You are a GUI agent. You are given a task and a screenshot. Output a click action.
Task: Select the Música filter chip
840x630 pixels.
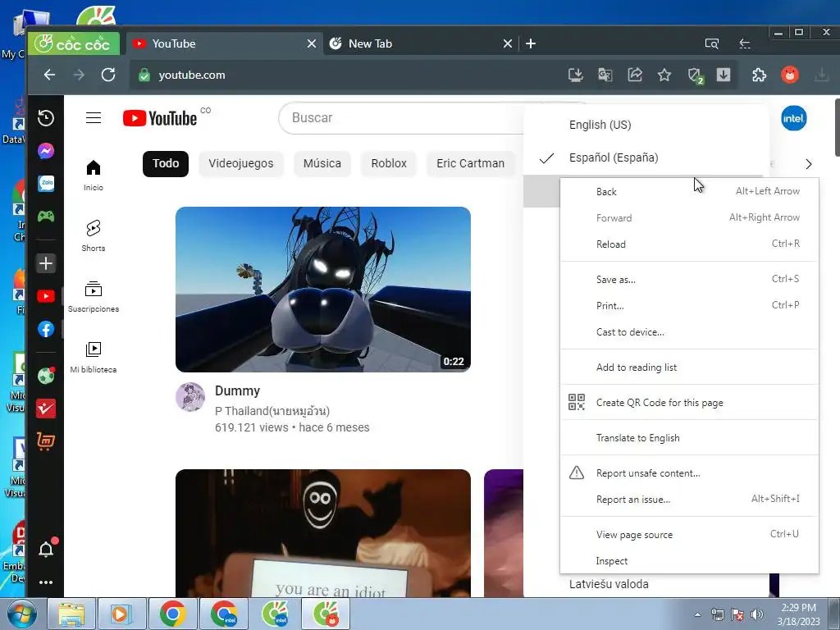(x=322, y=164)
